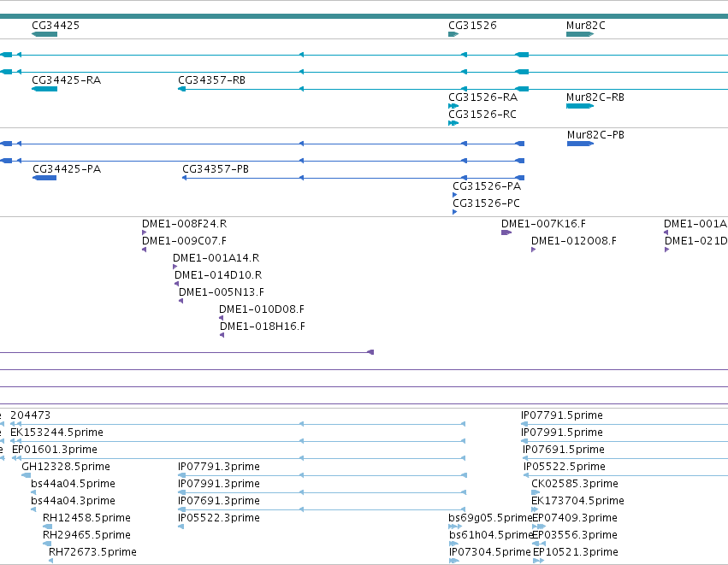Select the Mur82C-RB transcript
The width and height of the screenshot is (728, 565).
pos(595,97)
